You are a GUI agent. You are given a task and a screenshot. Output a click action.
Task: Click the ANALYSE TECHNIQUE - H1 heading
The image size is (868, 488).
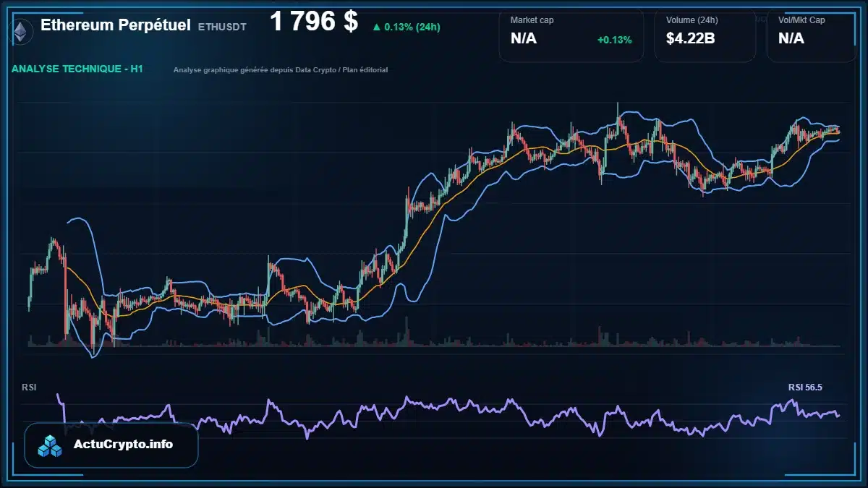pyautogui.click(x=77, y=69)
